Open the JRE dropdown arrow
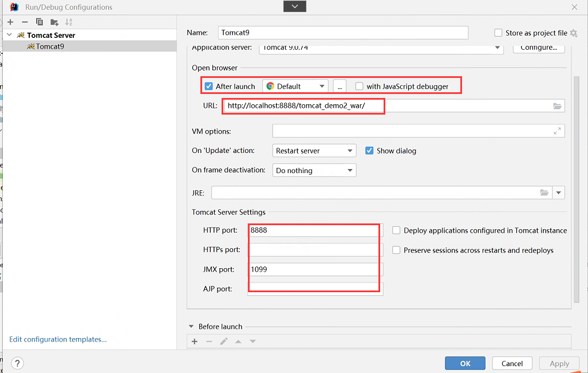Image resolution: width=588 pixels, height=373 pixels. (x=558, y=193)
